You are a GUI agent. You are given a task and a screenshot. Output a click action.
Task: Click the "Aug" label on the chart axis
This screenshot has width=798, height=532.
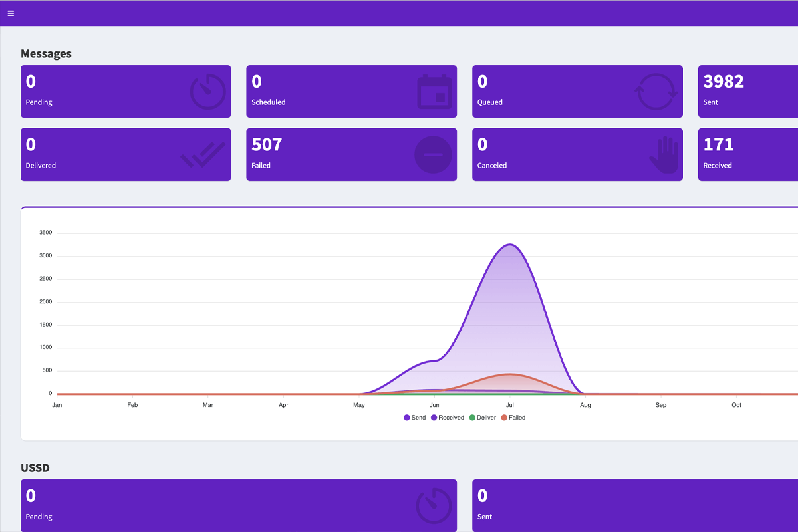tap(585, 405)
